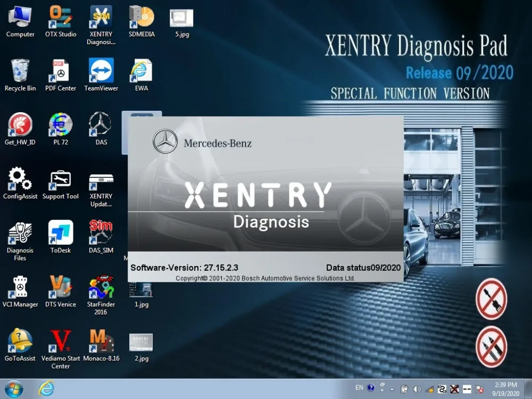This screenshot has height=399, width=532.
Task: Click the white dashes tray icon
Action: (467, 389)
